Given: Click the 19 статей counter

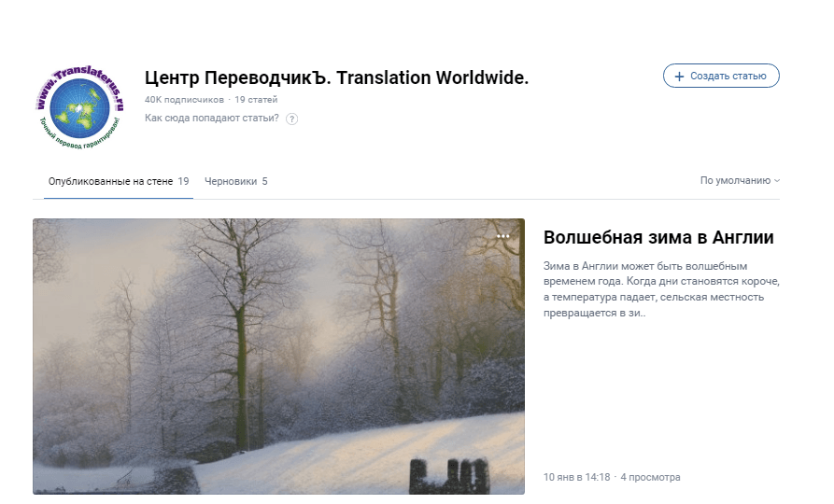Looking at the screenshot, I should (x=256, y=100).
